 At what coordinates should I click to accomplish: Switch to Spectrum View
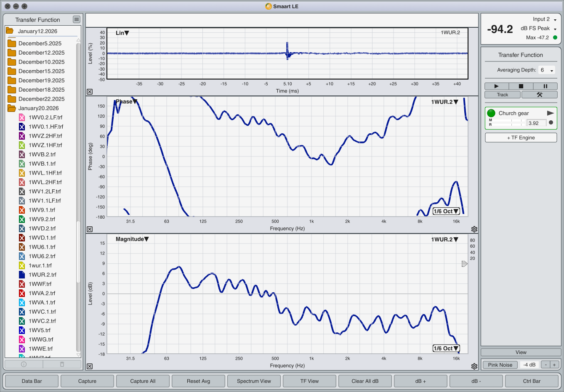pyautogui.click(x=254, y=381)
